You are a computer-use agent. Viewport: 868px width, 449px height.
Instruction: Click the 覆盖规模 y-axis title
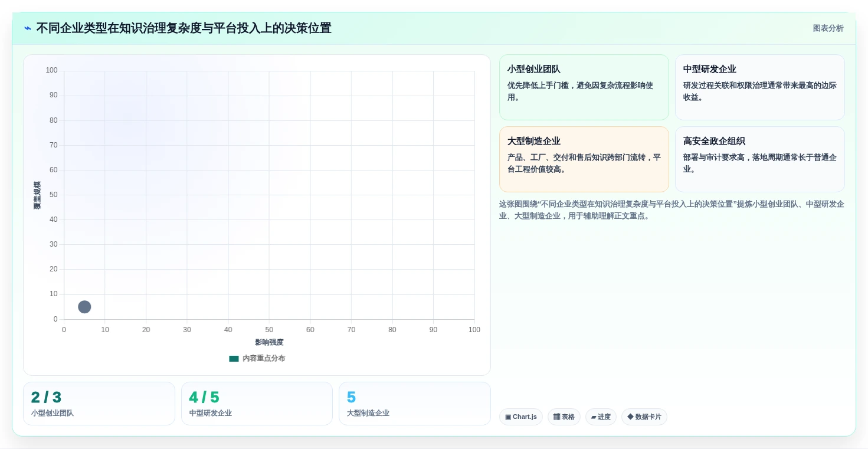pos(37,195)
